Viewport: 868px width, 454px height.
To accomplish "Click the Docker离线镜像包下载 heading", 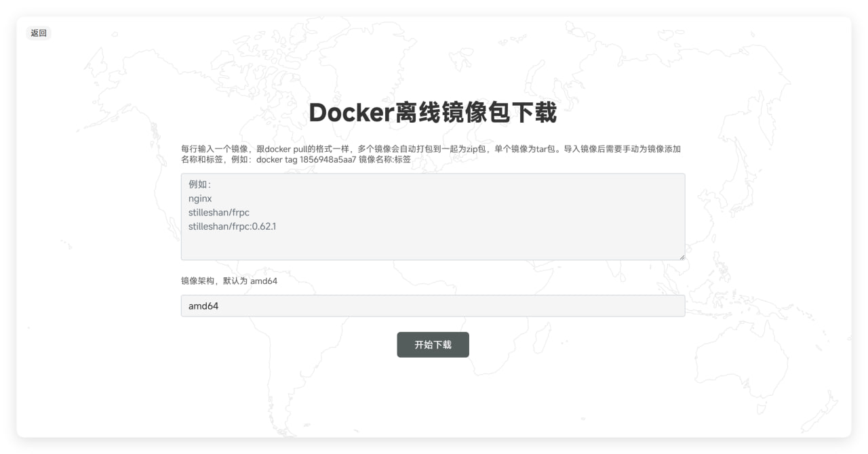I will tap(433, 113).
